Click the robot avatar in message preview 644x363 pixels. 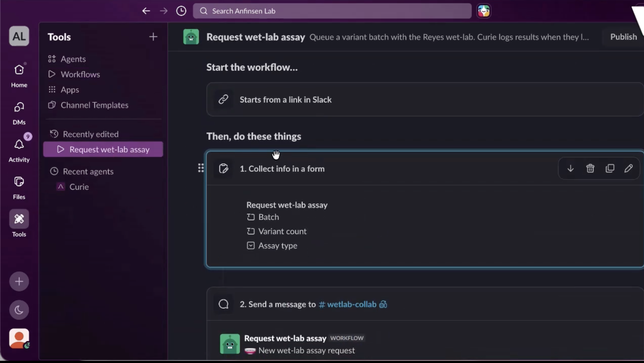[230, 344]
